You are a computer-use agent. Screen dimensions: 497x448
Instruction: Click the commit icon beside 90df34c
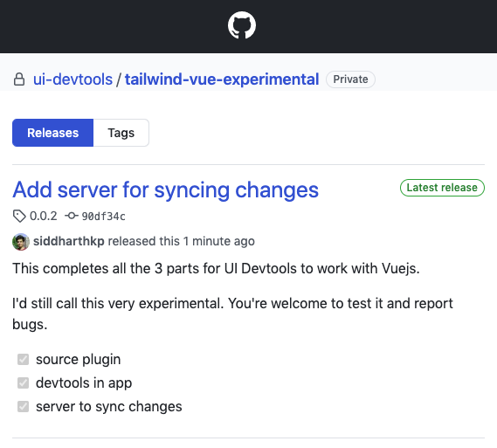tap(72, 216)
